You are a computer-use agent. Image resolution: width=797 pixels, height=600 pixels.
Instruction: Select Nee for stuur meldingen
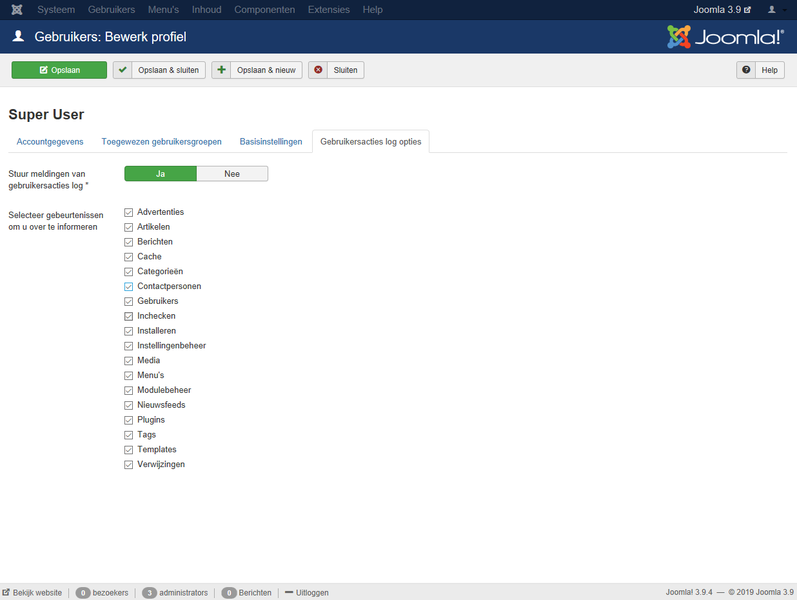pyautogui.click(x=232, y=174)
